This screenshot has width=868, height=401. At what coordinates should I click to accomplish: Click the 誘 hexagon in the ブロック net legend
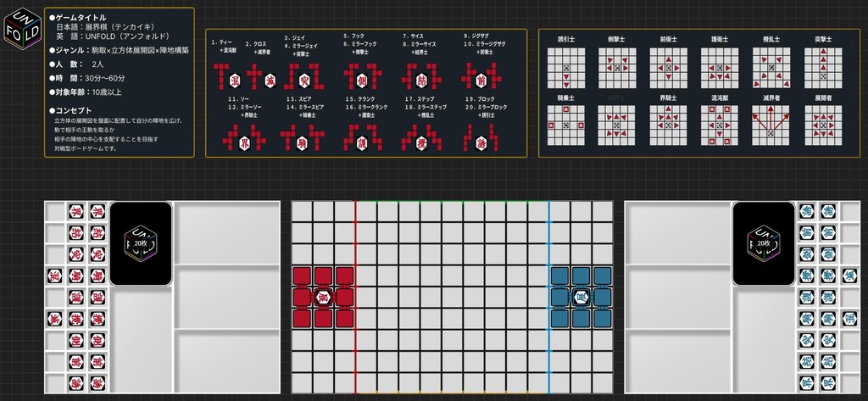coord(481,142)
